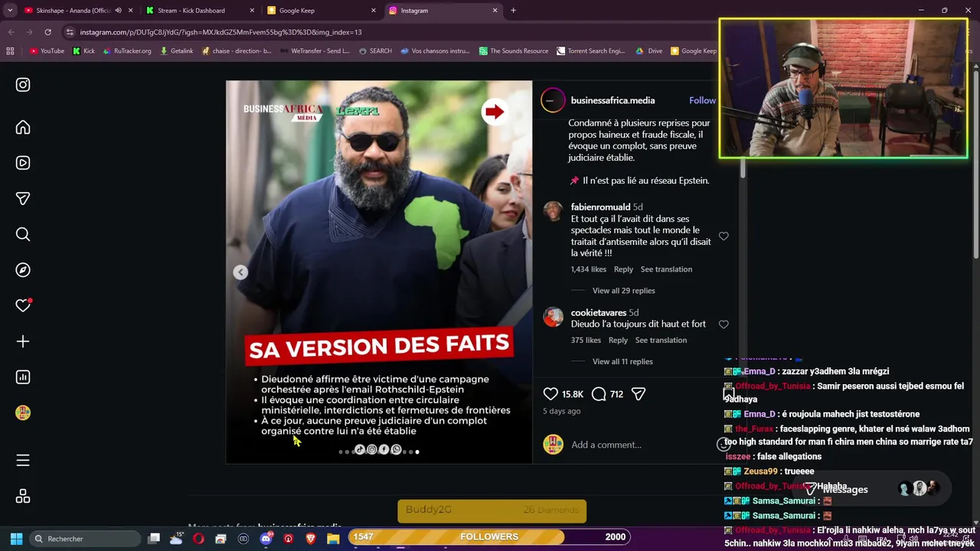Viewport: 980px width, 551px height.
Task: Open Windows Start menu
Action: [16, 539]
